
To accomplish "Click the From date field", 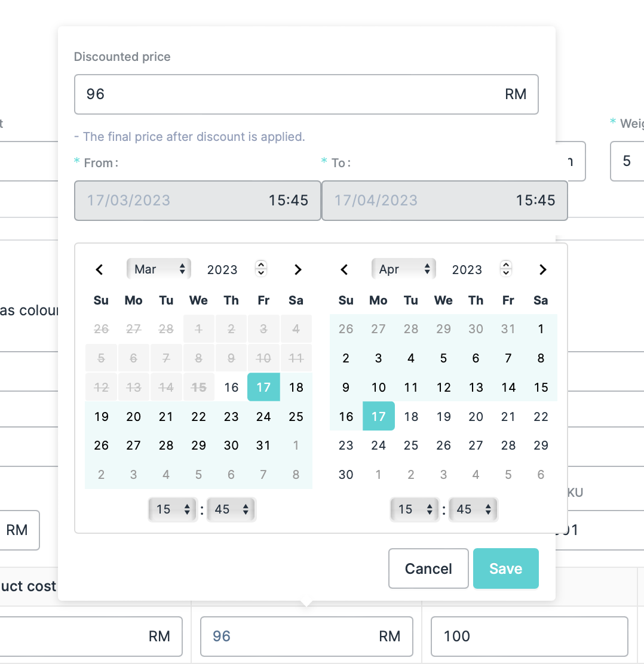I will click(197, 200).
